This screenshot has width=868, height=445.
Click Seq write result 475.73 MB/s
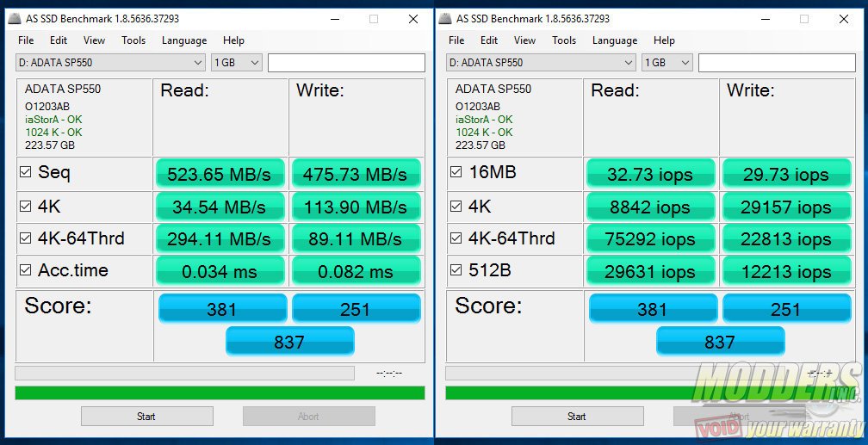click(356, 174)
